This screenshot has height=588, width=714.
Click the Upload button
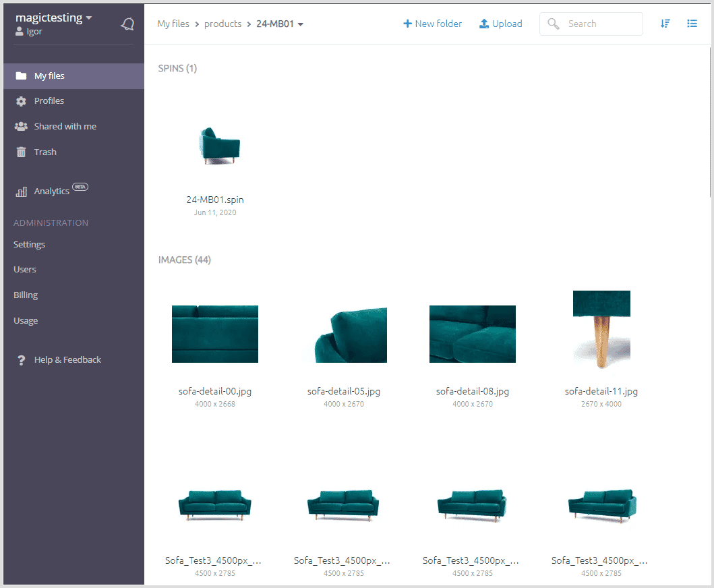[x=500, y=24]
